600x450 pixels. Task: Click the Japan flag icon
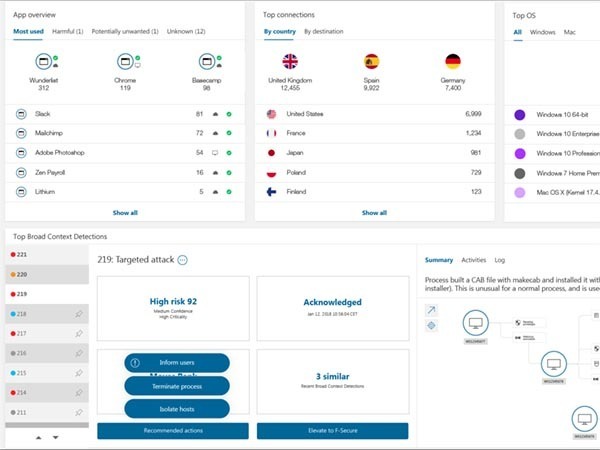pyautogui.click(x=271, y=153)
